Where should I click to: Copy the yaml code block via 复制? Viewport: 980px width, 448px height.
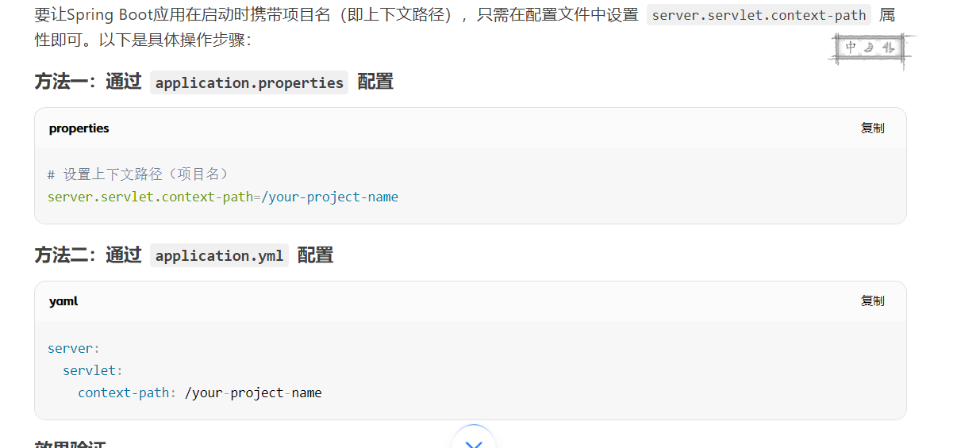click(872, 301)
